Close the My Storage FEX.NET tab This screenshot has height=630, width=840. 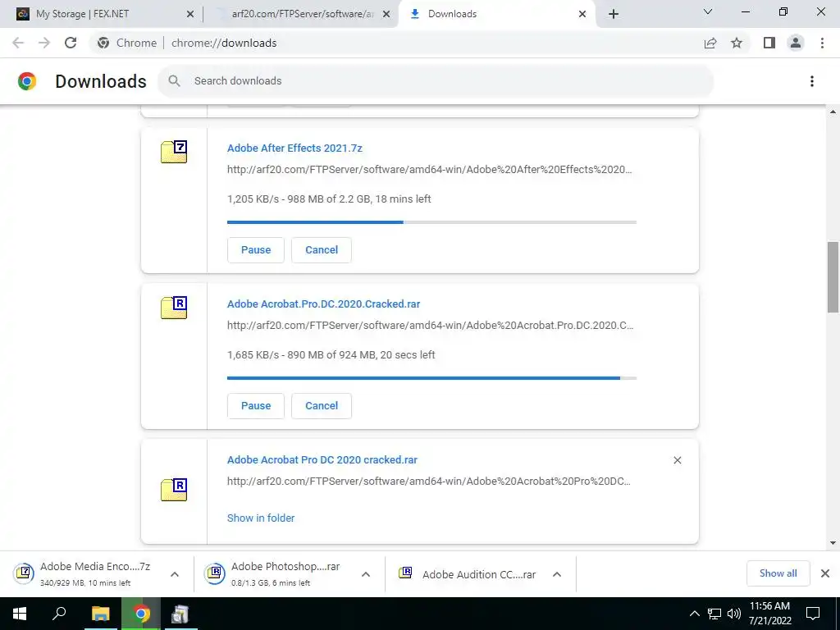tap(189, 14)
